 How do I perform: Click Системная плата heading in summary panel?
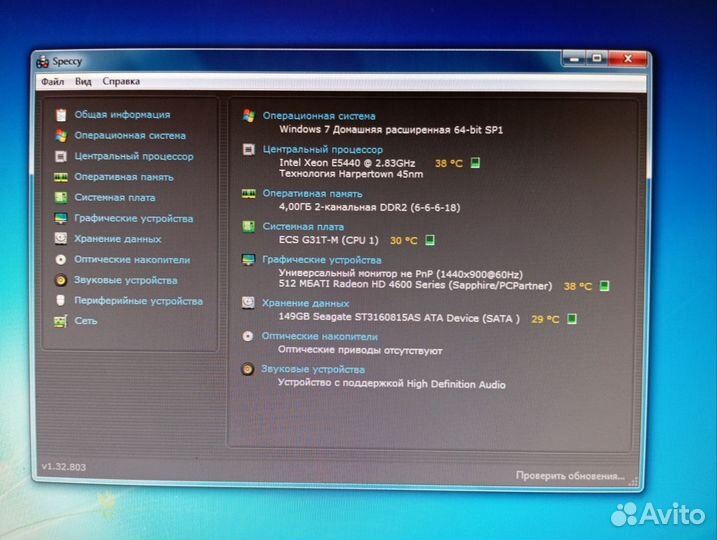point(303,227)
